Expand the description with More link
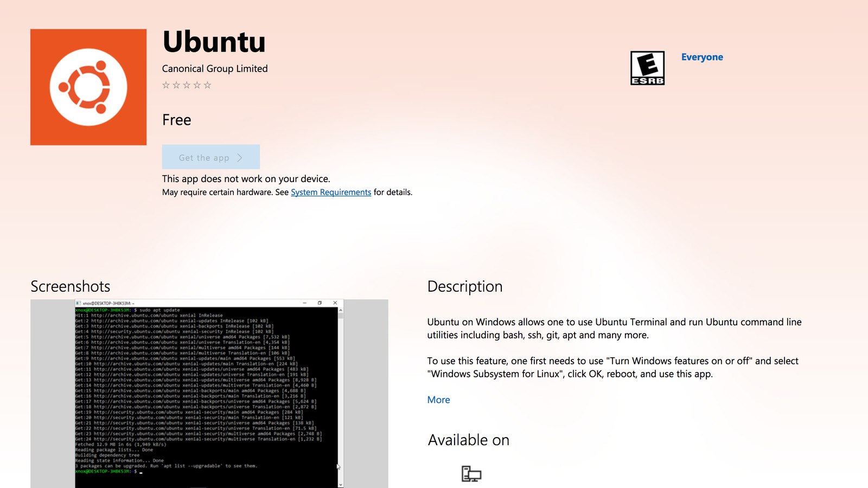The width and height of the screenshot is (868, 488). [x=438, y=400]
